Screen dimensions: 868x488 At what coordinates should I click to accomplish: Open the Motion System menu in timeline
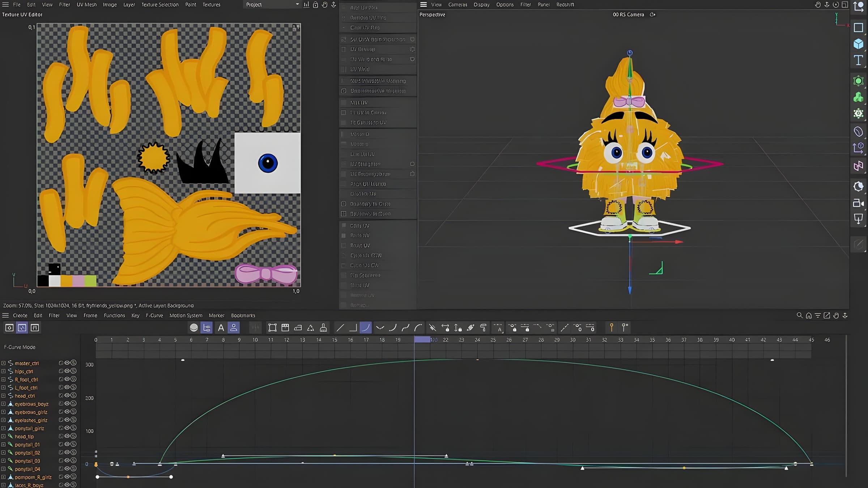pyautogui.click(x=186, y=316)
